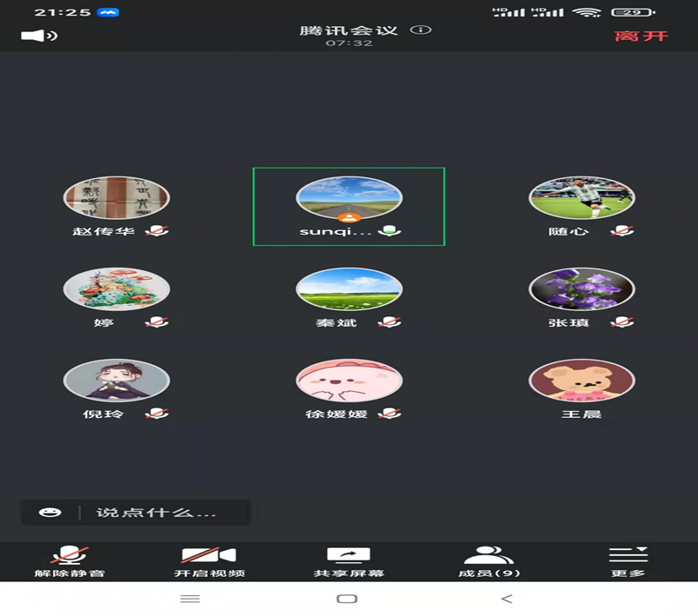The width and height of the screenshot is (698, 616).
Task: Open the 成员(9) members list
Action: click(489, 562)
